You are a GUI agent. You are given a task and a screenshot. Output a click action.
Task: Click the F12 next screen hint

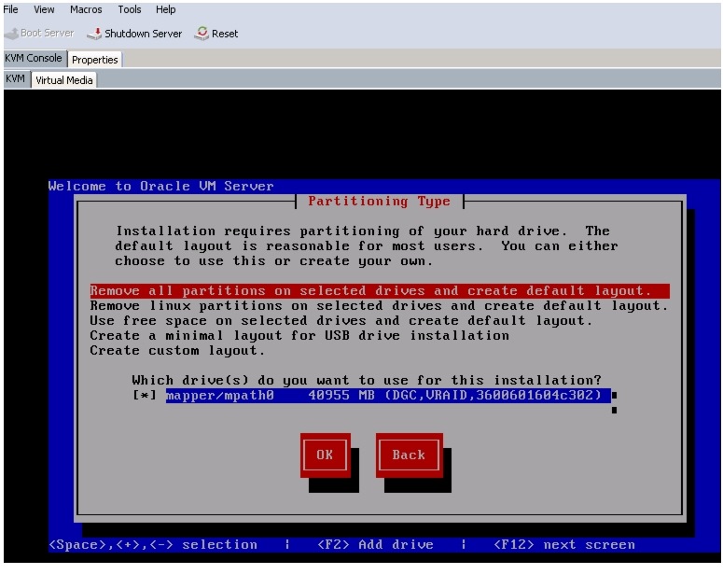tap(563, 545)
